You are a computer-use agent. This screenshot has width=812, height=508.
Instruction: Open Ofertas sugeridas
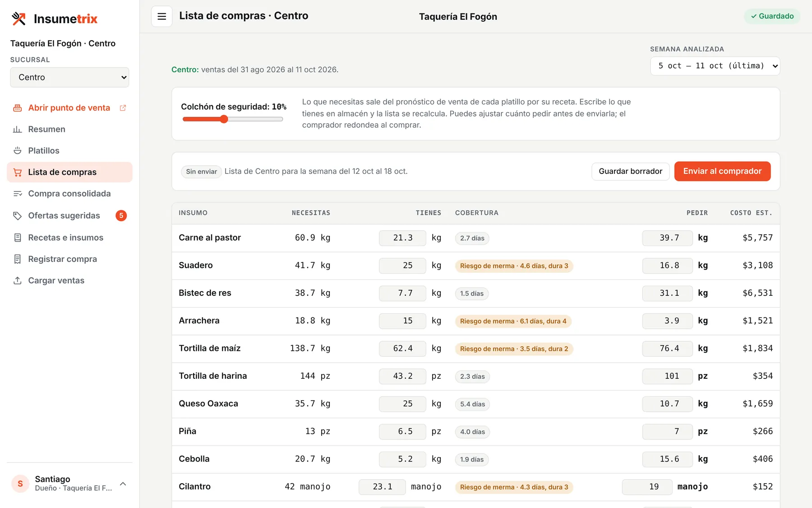coord(69,216)
